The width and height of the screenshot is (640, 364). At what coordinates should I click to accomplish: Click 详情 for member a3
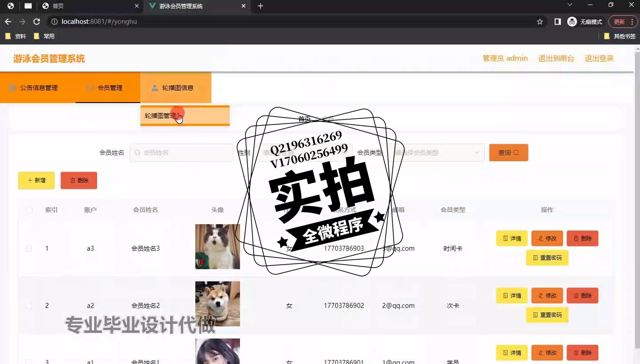[x=512, y=238]
